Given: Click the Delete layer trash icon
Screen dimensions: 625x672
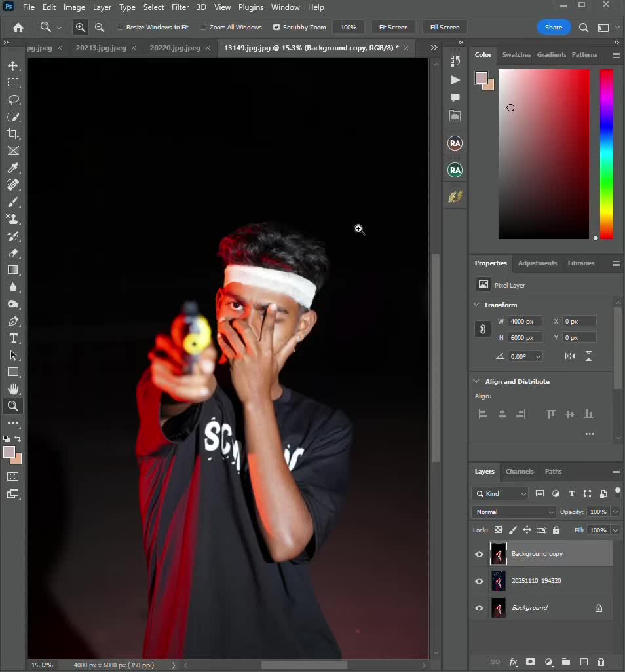Looking at the screenshot, I should 601,662.
